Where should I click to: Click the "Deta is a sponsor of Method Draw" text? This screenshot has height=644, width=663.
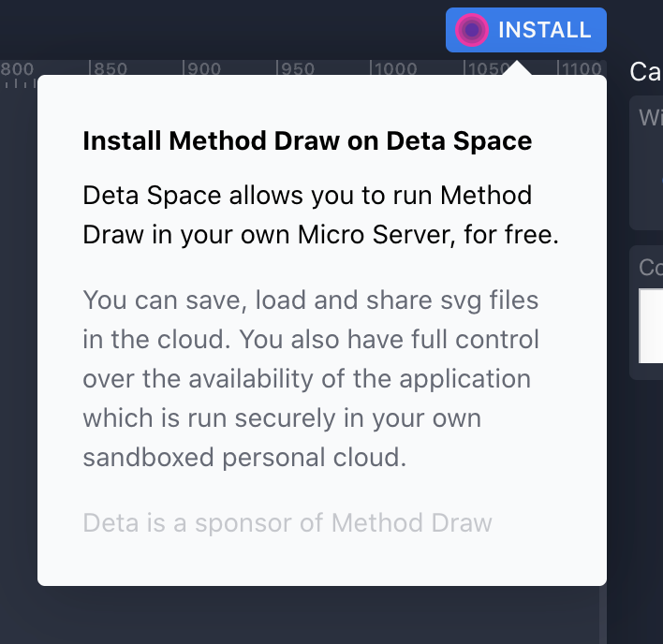287,522
